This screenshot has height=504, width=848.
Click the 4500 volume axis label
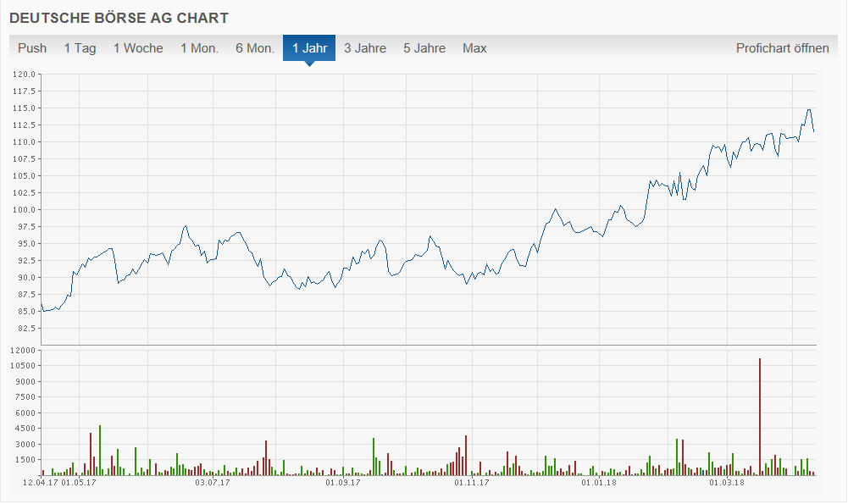(x=25, y=429)
